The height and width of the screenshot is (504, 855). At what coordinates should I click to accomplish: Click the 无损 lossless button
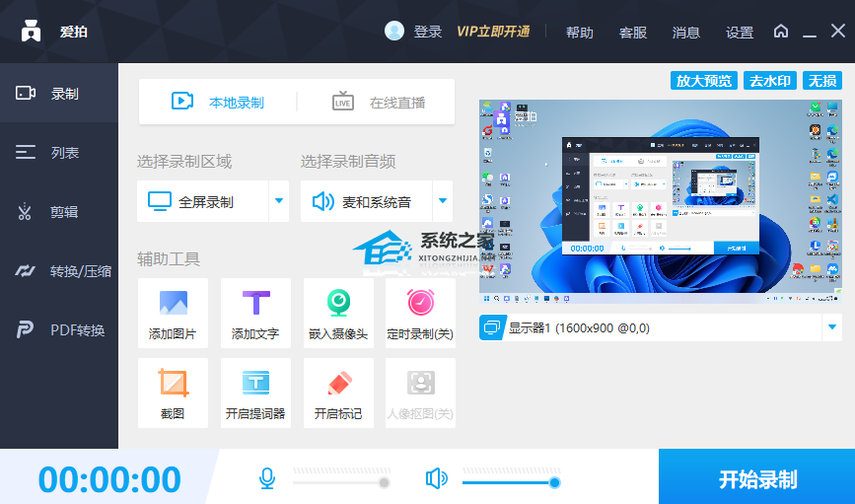pos(822,81)
